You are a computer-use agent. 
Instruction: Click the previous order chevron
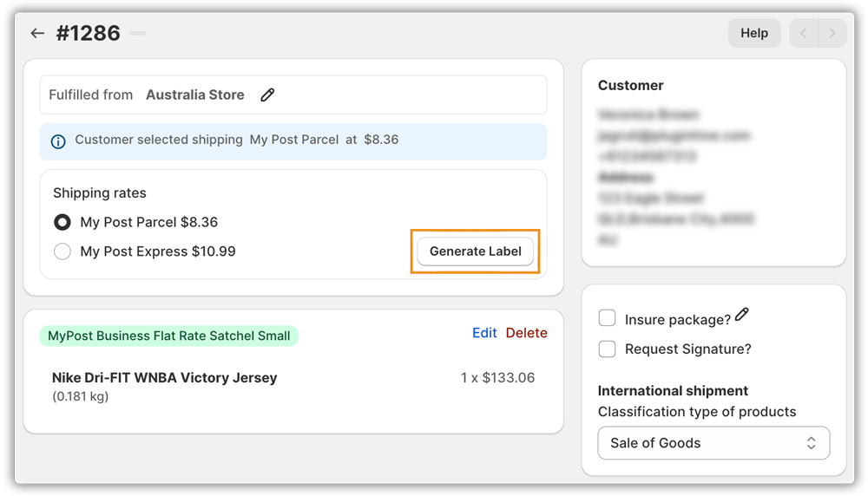click(x=803, y=34)
